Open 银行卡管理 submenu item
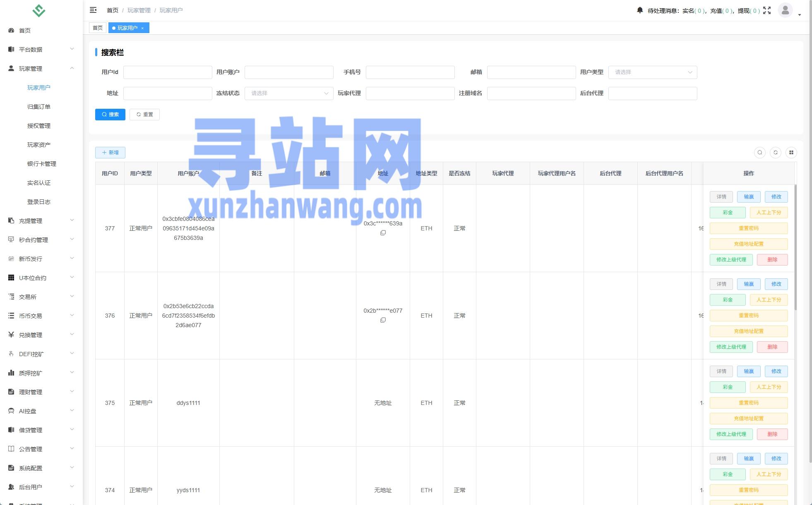The width and height of the screenshot is (812, 505). 41,164
